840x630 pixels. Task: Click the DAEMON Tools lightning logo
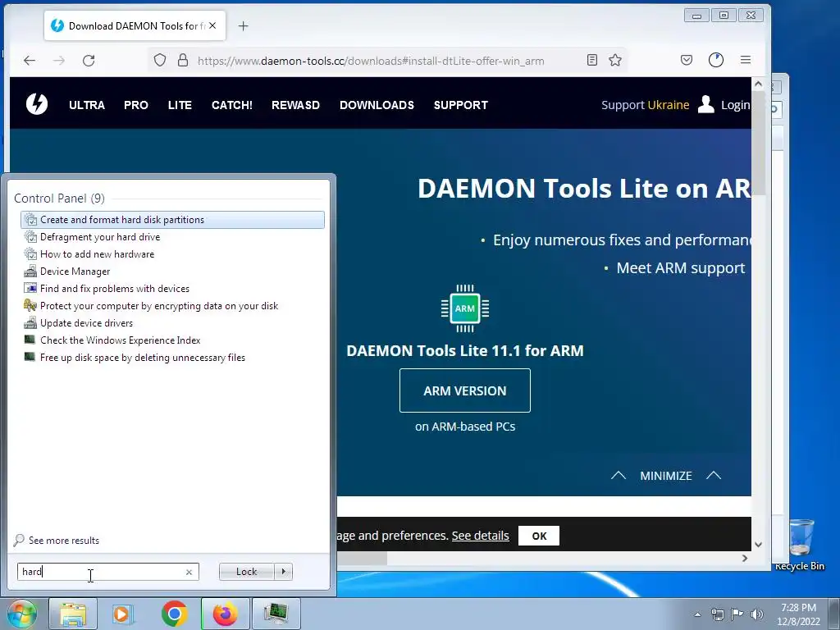37,104
